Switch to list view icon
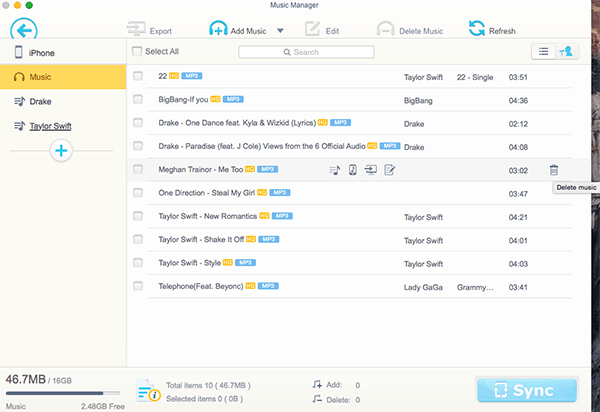600x412 pixels. [543, 52]
